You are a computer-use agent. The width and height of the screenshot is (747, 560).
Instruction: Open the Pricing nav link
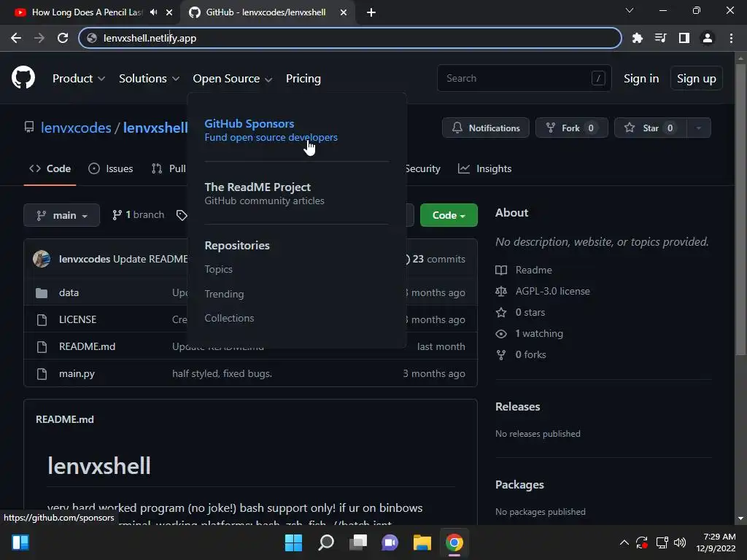pos(303,79)
